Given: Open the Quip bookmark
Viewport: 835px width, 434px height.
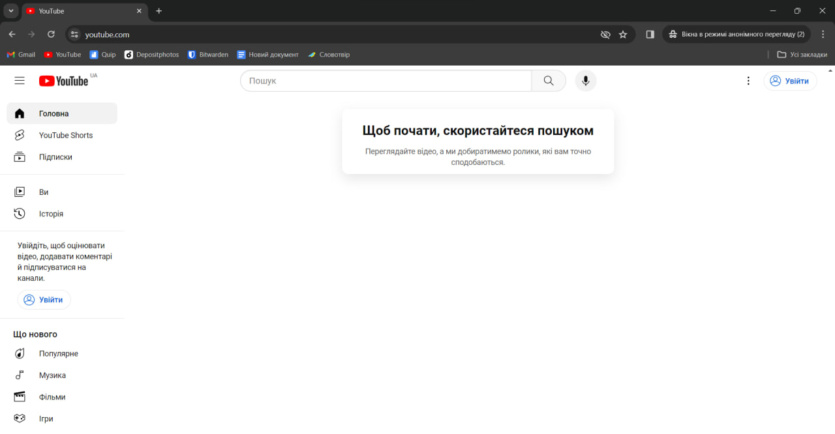Looking at the screenshot, I should pos(103,54).
